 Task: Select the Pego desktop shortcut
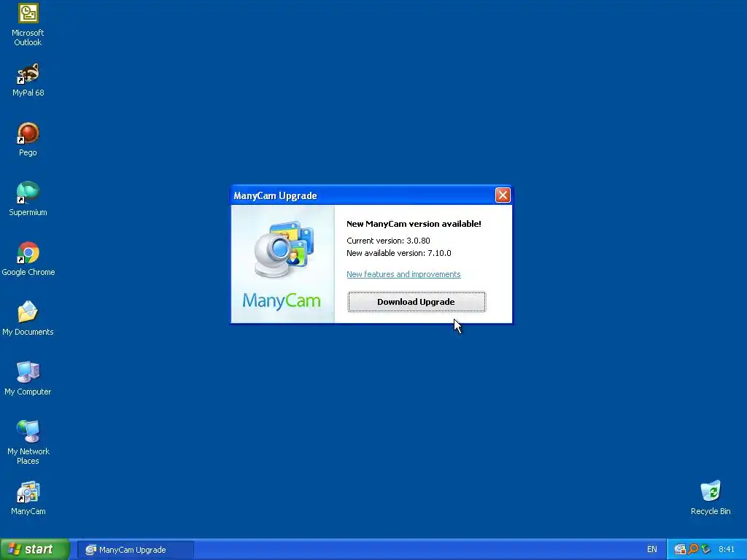point(28,139)
